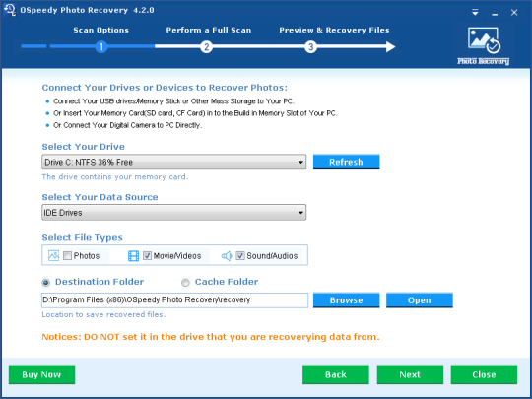This screenshot has width=532, height=399.
Task: Click the 'Select Your Drive' heading
Action: [x=83, y=147]
